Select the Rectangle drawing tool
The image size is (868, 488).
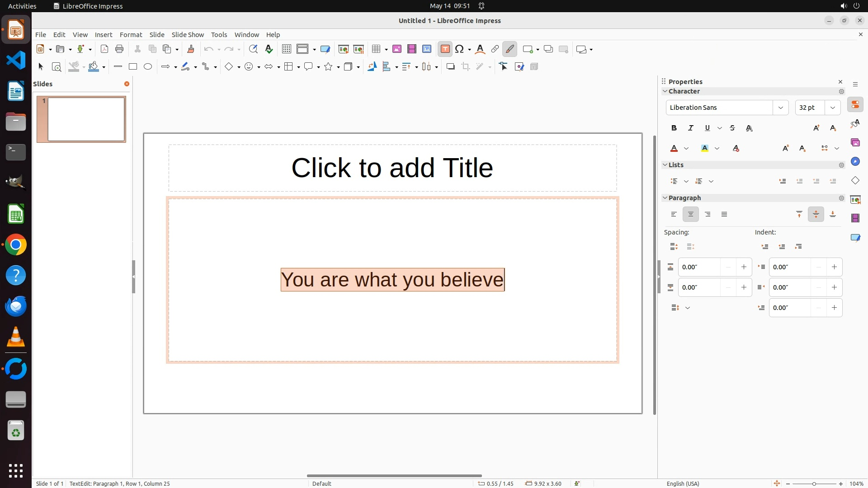point(133,67)
